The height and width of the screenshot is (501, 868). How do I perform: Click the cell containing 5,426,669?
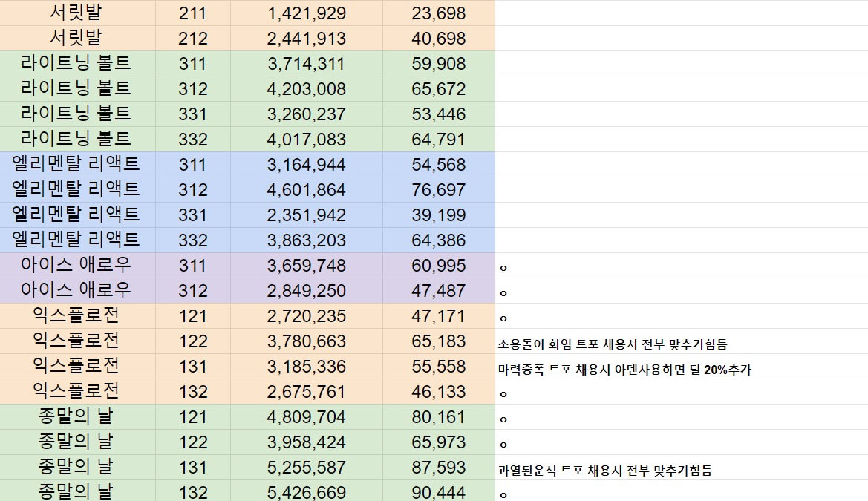point(306,492)
